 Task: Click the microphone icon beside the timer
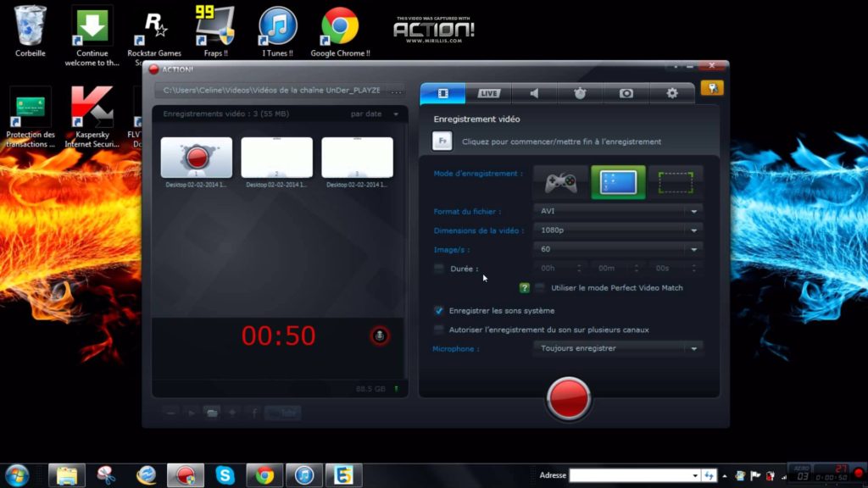(x=380, y=336)
